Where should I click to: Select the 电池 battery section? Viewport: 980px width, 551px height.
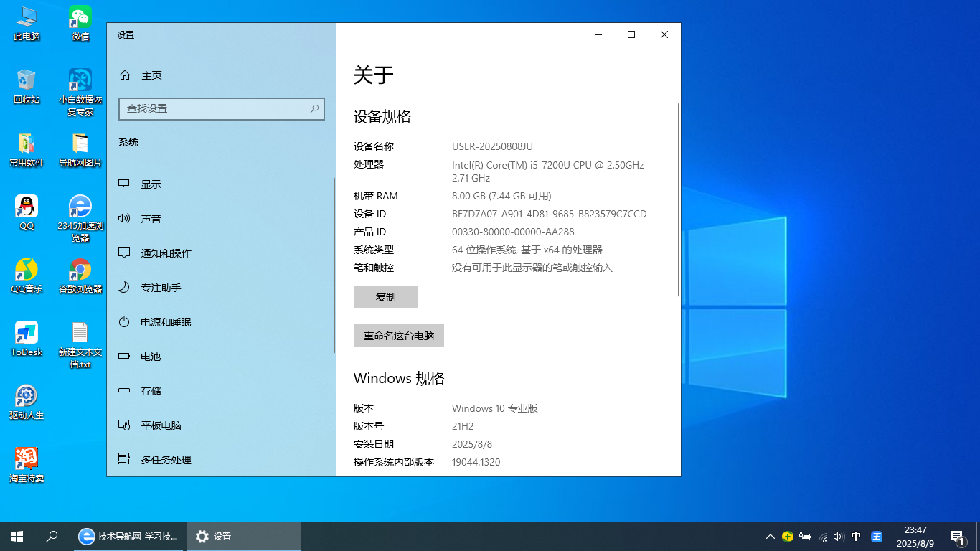(151, 357)
